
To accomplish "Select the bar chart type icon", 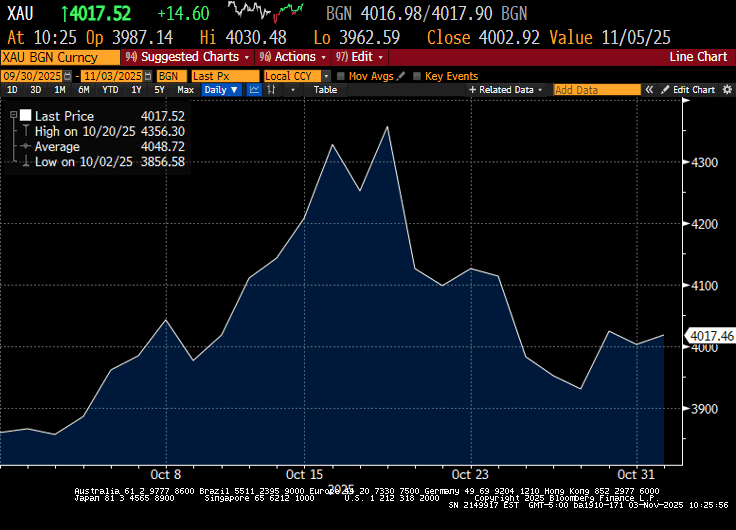I will tap(271, 90).
